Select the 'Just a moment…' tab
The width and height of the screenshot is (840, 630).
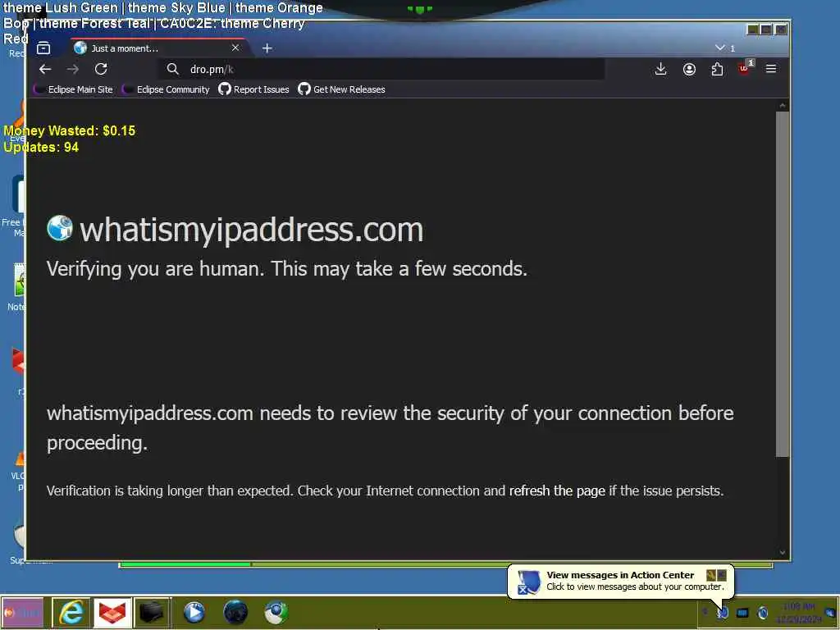(158, 48)
